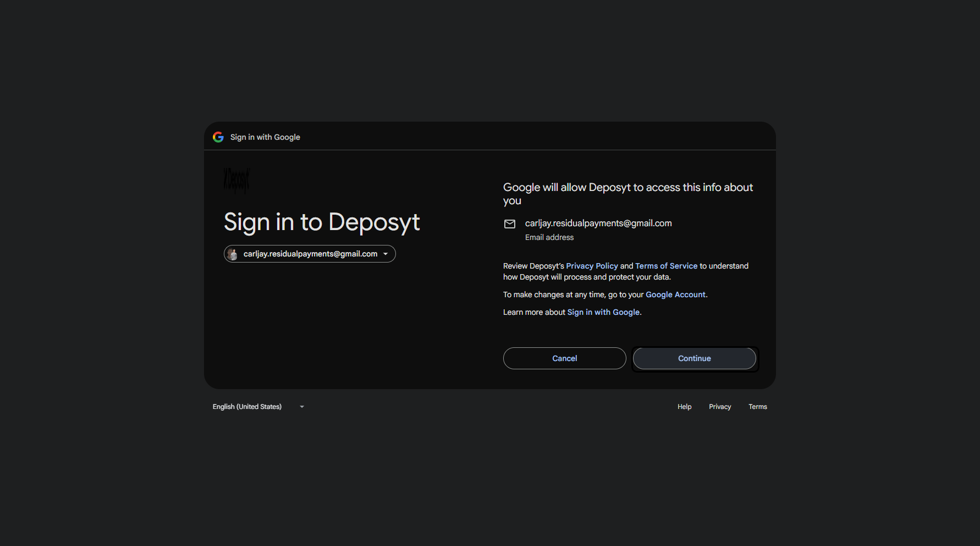Click the 'Sign in to Deposyt' heading

(x=322, y=222)
